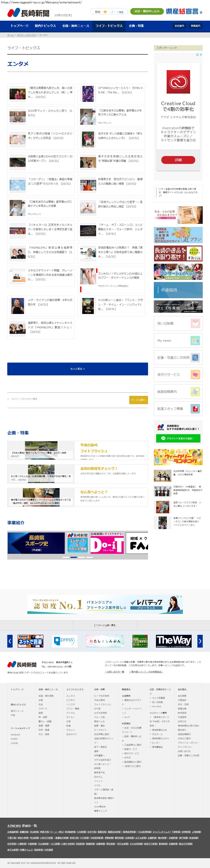Open 佐世保西高 コミュニティ賞受賞 sidebar article

pos(178,475)
